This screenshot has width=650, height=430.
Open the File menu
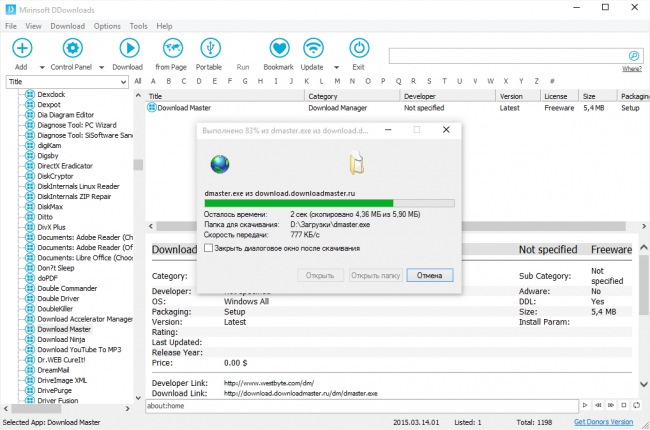click(11, 26)
